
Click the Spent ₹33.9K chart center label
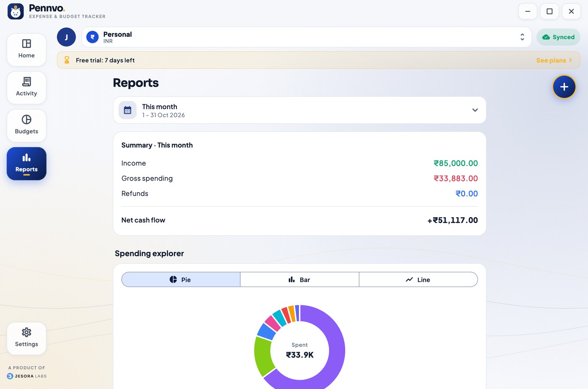(299, 350)
